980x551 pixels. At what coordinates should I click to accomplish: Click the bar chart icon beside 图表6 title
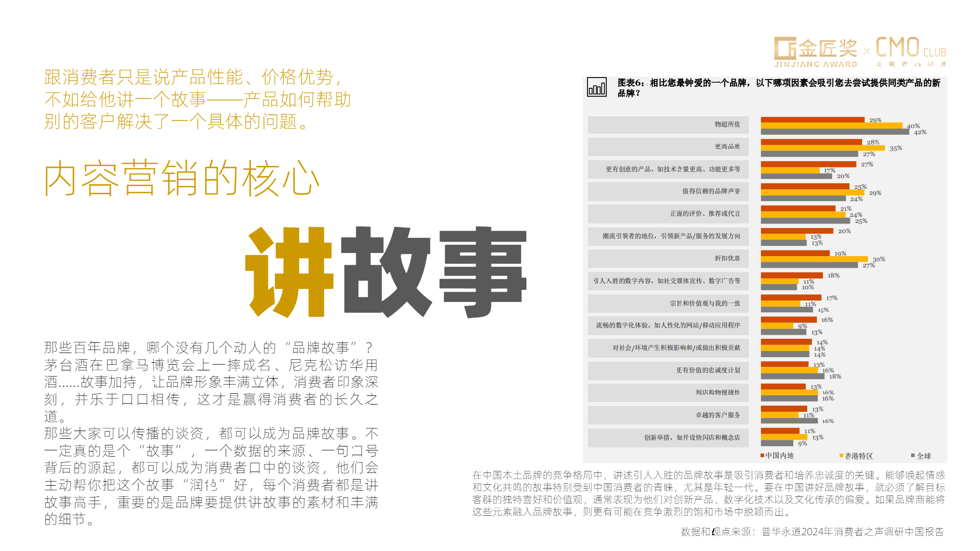tap(597, 87)
